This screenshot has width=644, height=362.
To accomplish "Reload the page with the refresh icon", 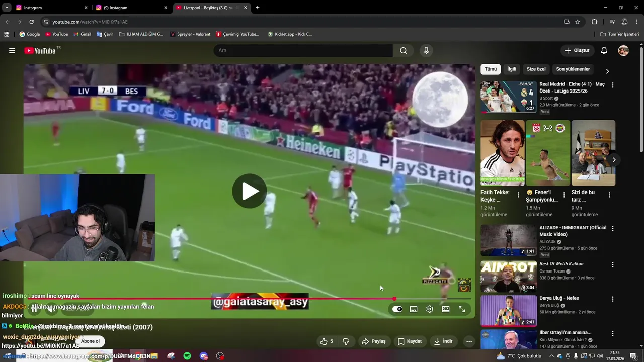I will click(x=31, y=22).
